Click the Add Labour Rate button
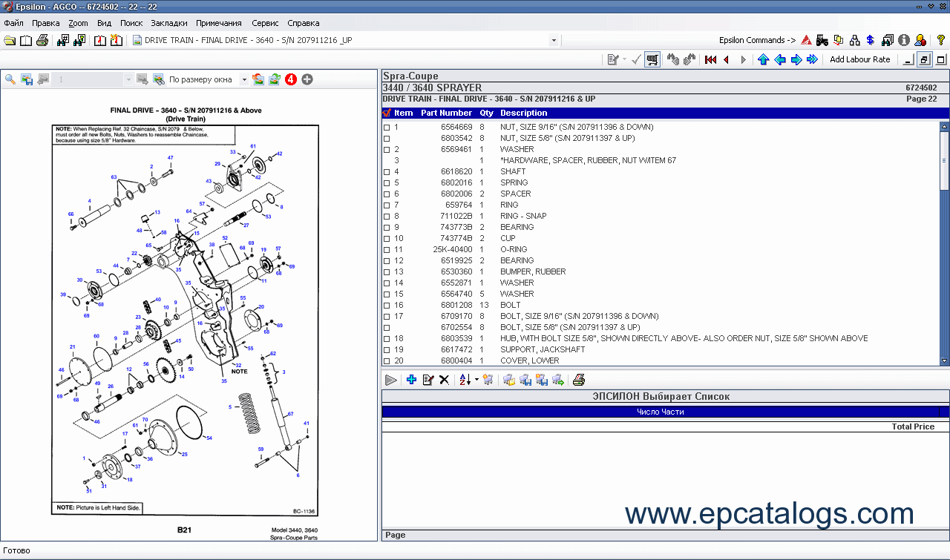Viewport: 950px width, 560px height. point(860,59)
